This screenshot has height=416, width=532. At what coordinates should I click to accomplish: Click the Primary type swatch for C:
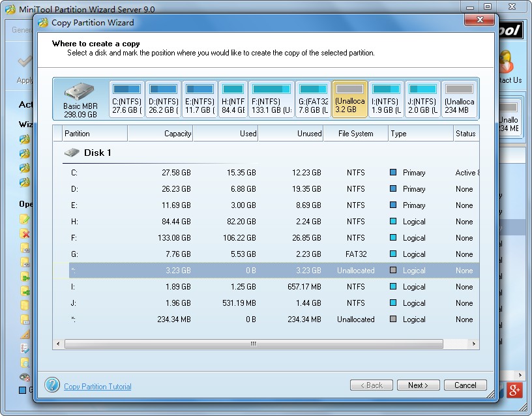pyautogui.click(x=393, y=172)
